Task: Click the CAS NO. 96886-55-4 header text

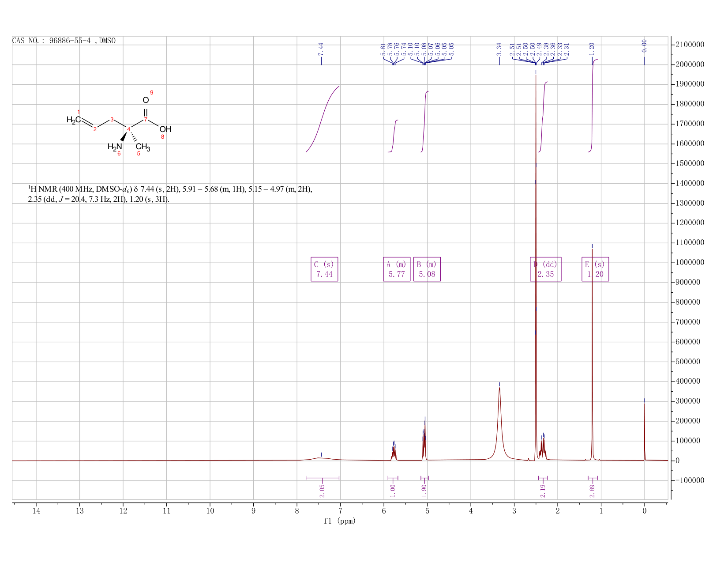Action: coord(64,41)
